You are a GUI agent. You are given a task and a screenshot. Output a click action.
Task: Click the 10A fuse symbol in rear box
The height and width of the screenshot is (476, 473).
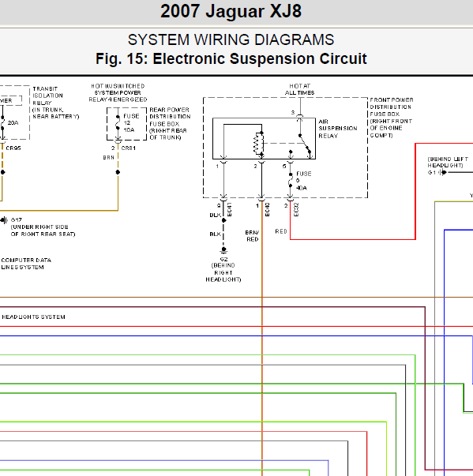coord(118,122)
